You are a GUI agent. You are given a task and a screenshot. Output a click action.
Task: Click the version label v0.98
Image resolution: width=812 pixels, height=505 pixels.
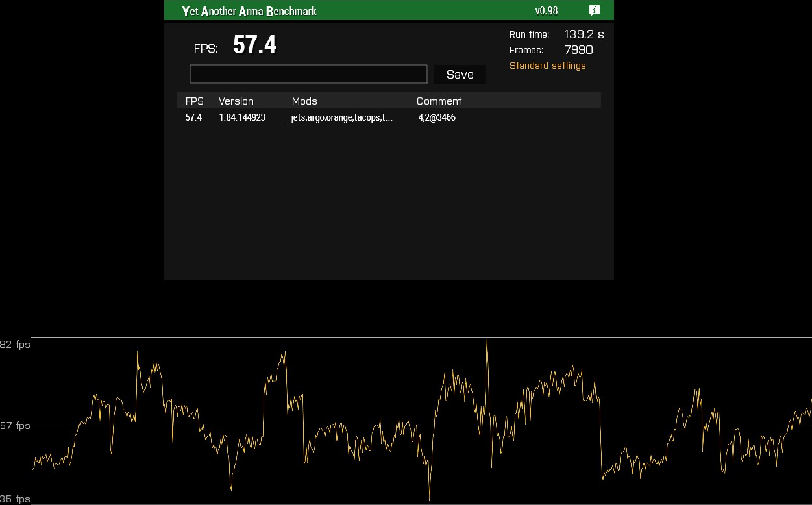[x=546, y=10]
